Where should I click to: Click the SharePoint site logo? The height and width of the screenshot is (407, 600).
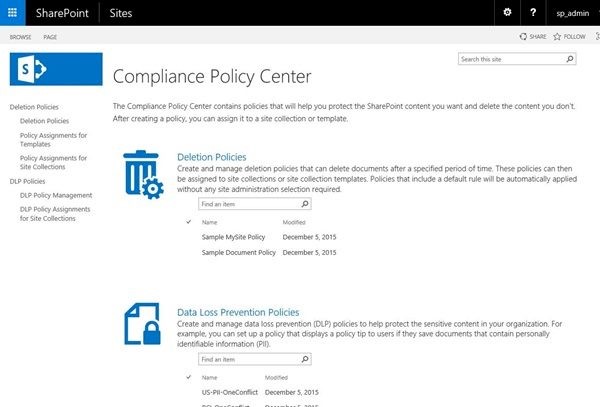(x=56, y=69)
